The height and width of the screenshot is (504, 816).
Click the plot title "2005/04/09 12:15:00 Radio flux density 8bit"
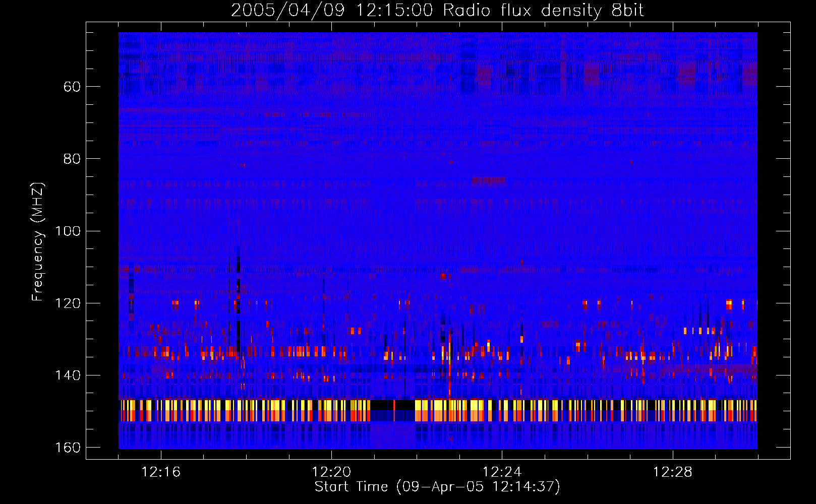pos(437,10)
